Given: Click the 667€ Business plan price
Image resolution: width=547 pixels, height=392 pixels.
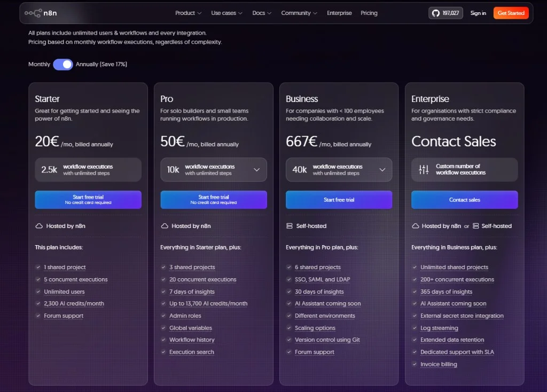Looking at the screenshot, I should (301, 141).
